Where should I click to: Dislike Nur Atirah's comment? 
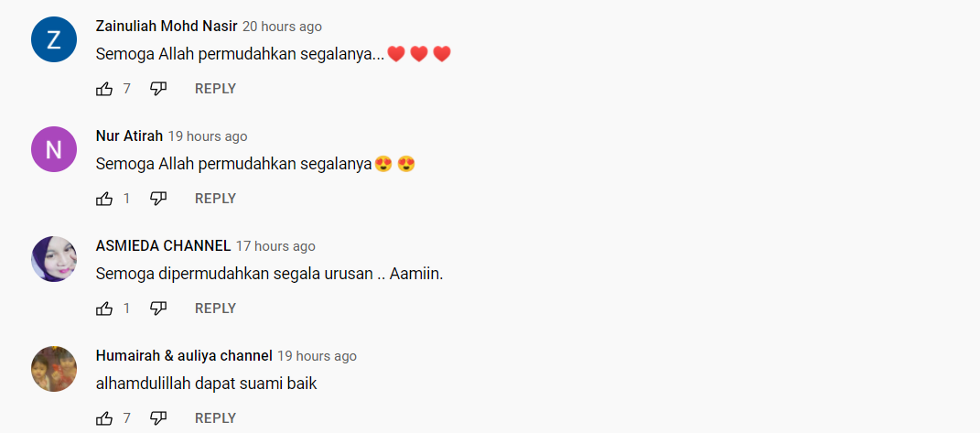pos(158,199)
